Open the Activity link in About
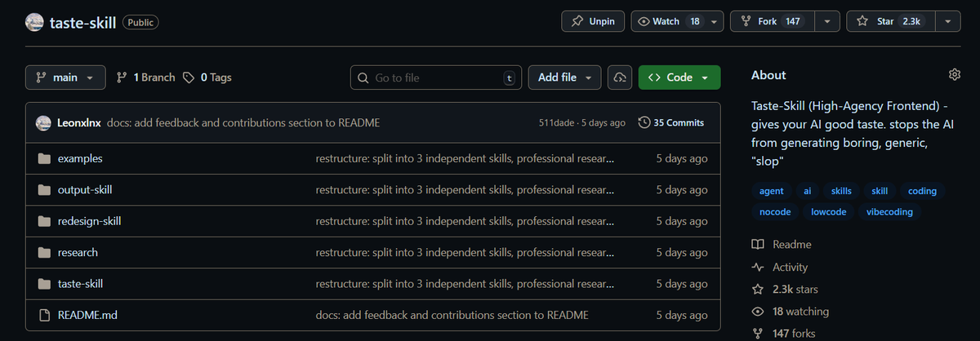The width and height of the screenshot is (980, 341). [x=780, y=267]
